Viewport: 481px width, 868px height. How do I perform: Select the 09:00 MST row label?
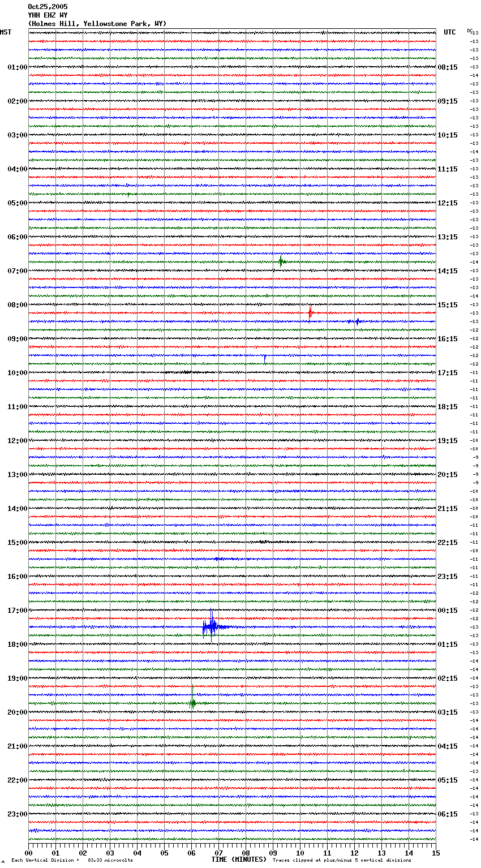[x=17, y=339]
